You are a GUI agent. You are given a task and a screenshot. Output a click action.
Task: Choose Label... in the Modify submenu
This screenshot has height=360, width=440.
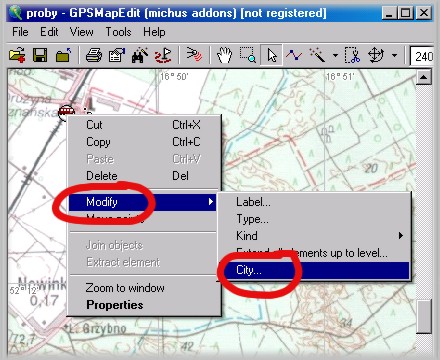314,202
